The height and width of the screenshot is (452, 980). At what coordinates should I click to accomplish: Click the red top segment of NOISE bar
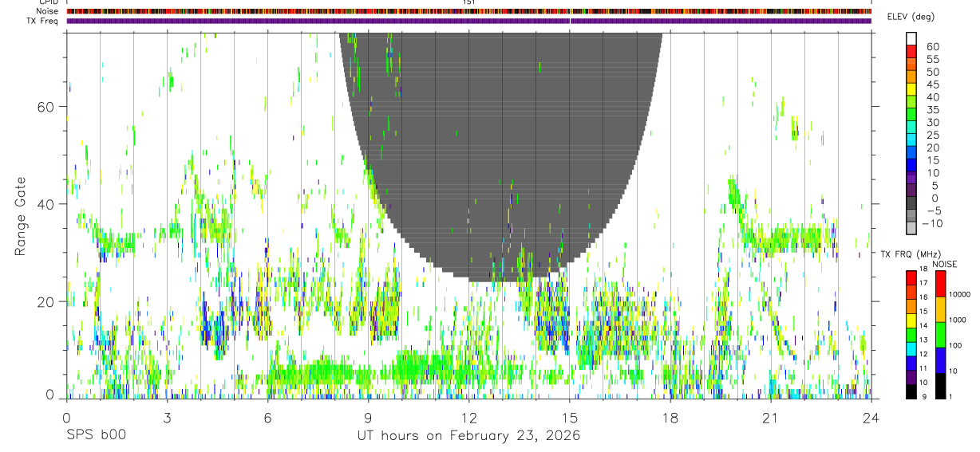click(x=940, y=284)
